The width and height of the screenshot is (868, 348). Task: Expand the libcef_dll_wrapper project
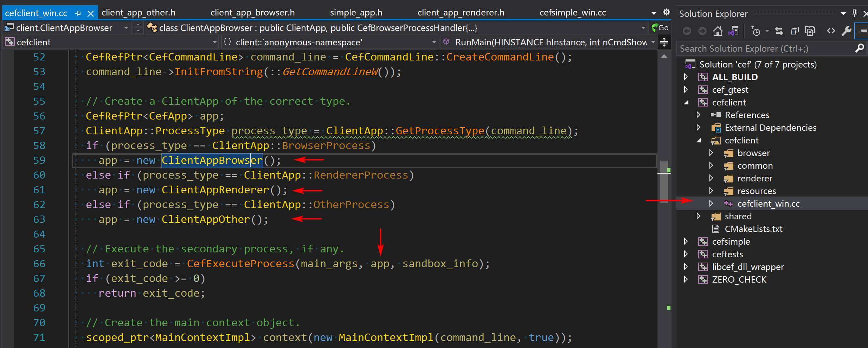686,266
